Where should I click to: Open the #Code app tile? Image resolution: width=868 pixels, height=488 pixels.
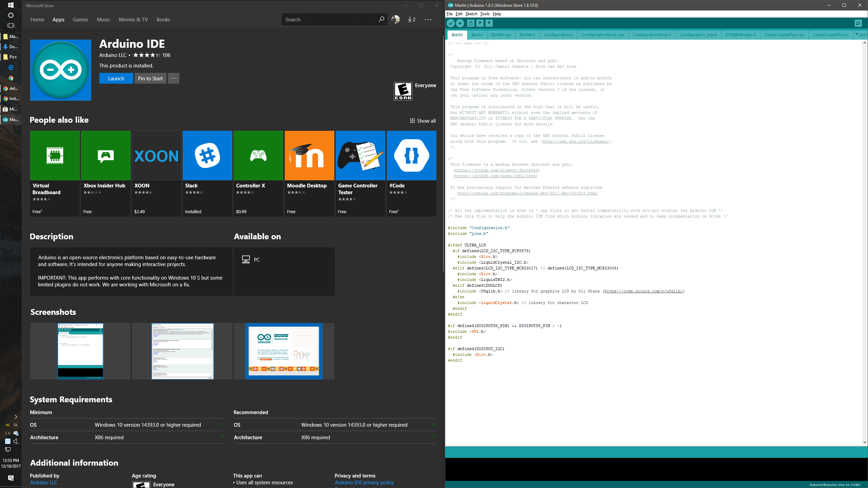click(411, 174)
